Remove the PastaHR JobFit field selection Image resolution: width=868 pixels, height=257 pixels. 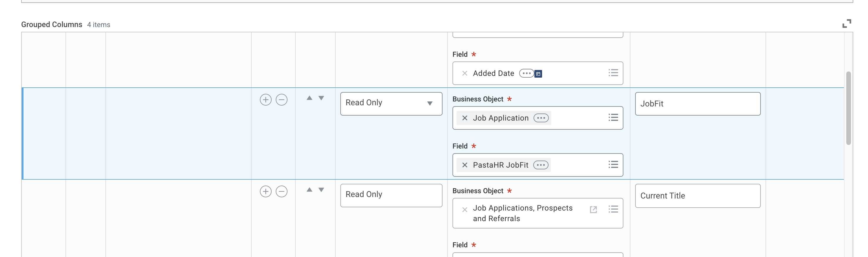pyautogui.click(x=465, y=165)
